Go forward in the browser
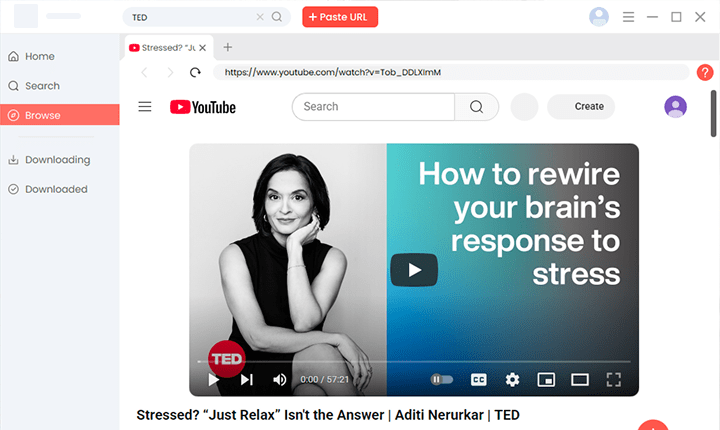720x430 pixels. point(170,72)
